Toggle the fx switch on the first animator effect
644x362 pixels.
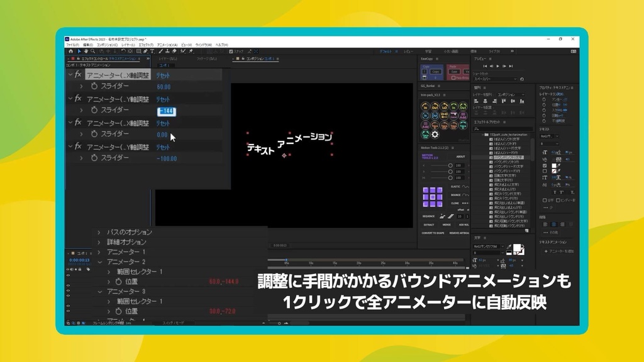click(77, 74)
